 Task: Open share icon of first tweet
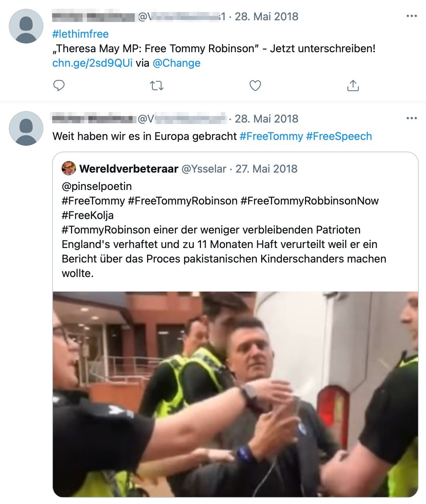click(353, 86)
